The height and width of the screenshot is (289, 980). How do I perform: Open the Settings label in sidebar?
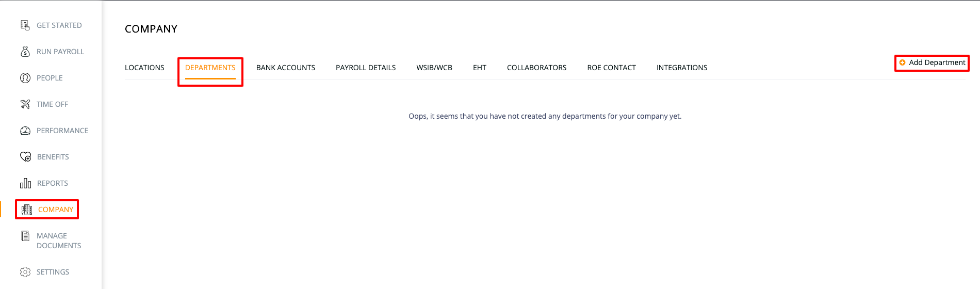pos(53,272)
